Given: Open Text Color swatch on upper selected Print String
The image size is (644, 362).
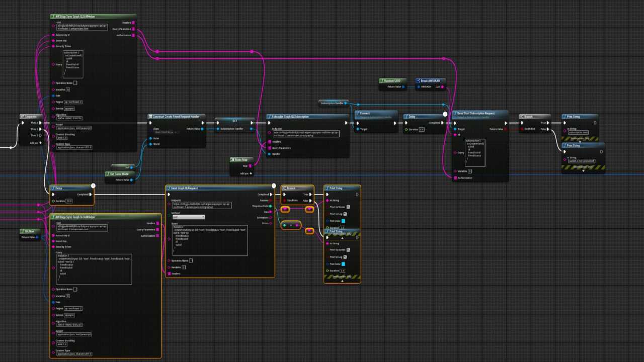Looking at the screenshot, I should click(344, 221).
